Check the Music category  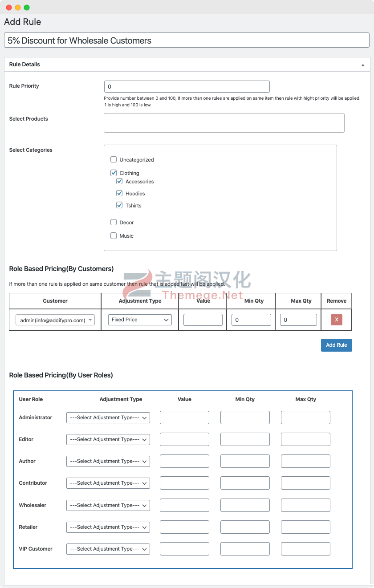pos(114,235)
